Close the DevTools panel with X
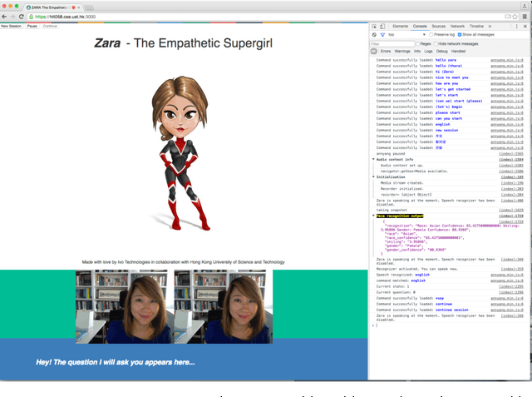 pos(525,27)
